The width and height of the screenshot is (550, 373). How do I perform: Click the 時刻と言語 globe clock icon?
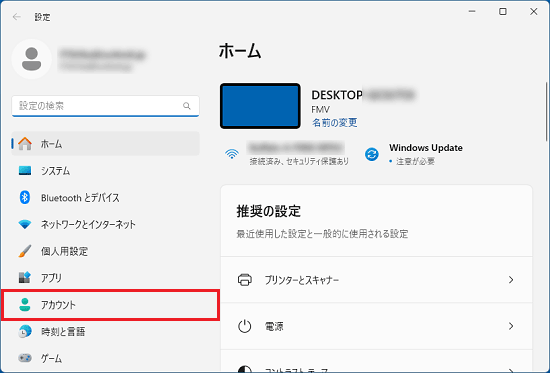pyautogui.click(x=25, y=331)
